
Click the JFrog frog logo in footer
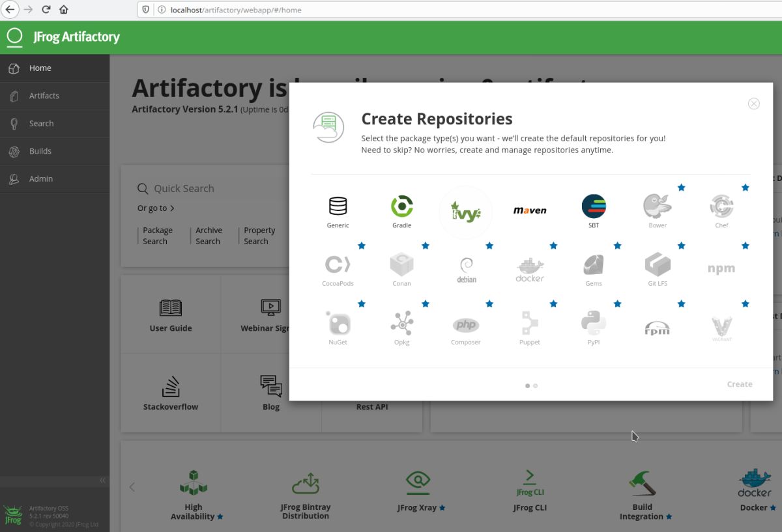click(x=13, y=515)
